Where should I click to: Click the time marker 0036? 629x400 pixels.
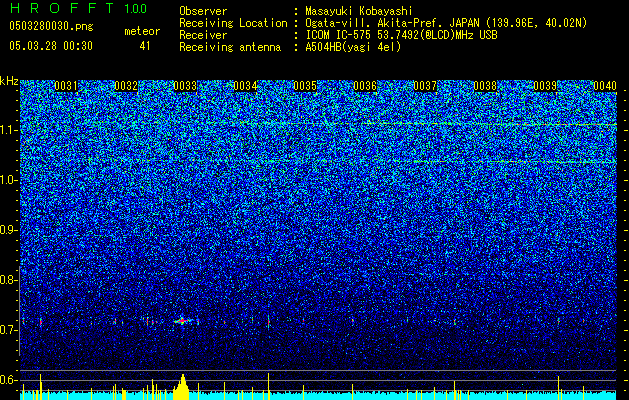pyautogui.click(x=365, y=86)
